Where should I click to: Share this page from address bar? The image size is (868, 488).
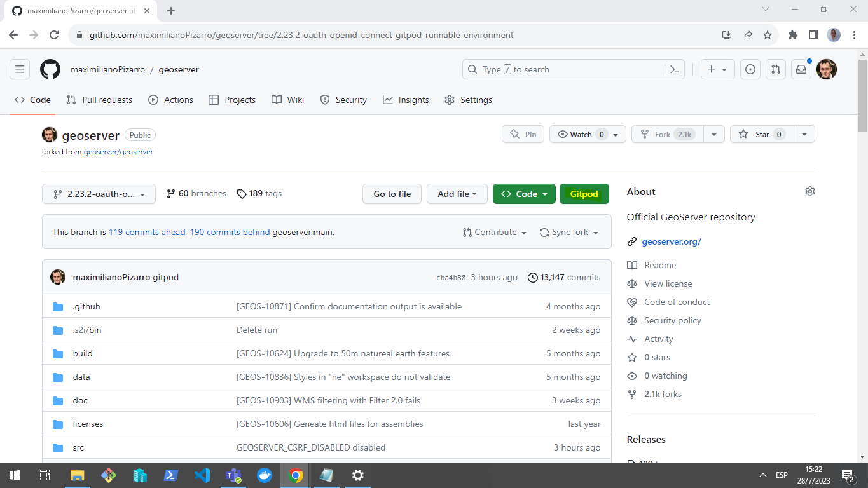pyautogui.click(x=747, y=35)
